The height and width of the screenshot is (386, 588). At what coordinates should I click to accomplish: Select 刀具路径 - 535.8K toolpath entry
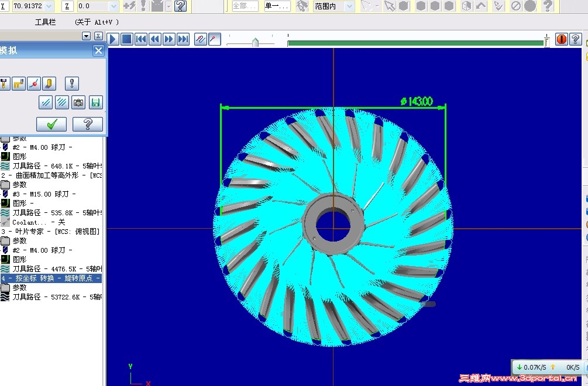57,212
